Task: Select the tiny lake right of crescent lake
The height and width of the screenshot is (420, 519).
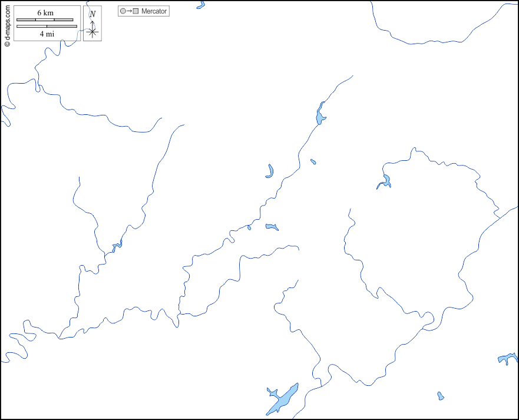Action: click(313, 161)
